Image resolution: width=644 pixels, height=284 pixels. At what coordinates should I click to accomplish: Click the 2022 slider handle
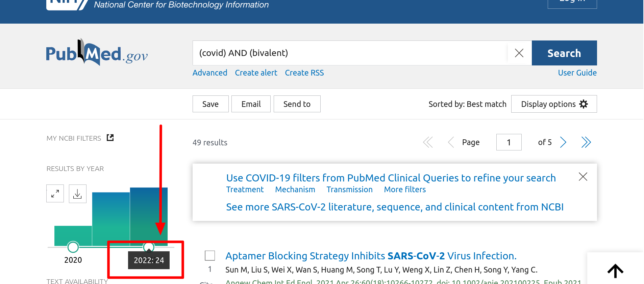coord(149,247)
